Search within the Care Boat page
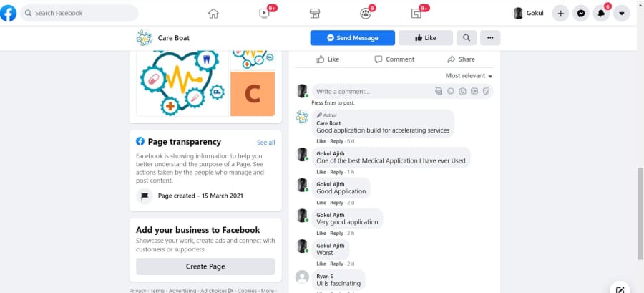The width and height of the screenshot is (644, 293). 466,38
